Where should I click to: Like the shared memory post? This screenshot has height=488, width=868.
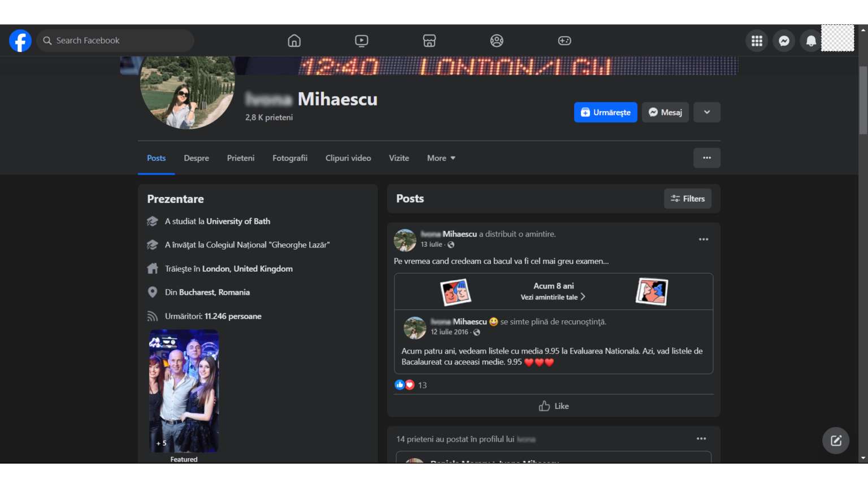pos(554,406)
